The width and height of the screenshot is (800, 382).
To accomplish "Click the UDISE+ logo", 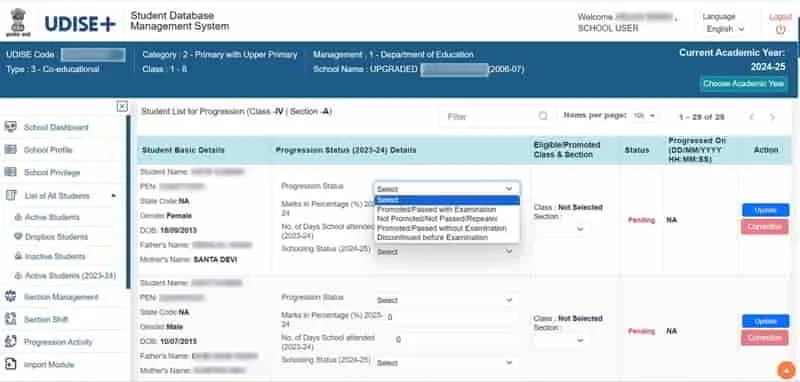I will (80, 23).
